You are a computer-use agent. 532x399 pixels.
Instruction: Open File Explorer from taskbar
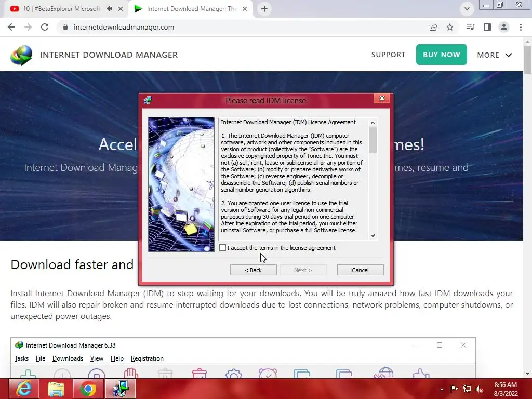(x=56, y=389)
